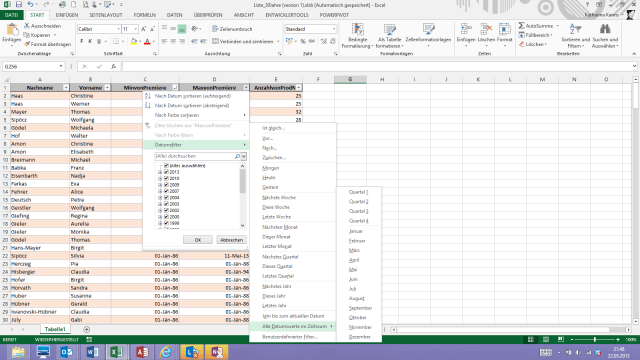The height and width of the screenshot is (360, 640).
Task: Click Abbrechen in filter panel
Action: (x=231, y=240)
